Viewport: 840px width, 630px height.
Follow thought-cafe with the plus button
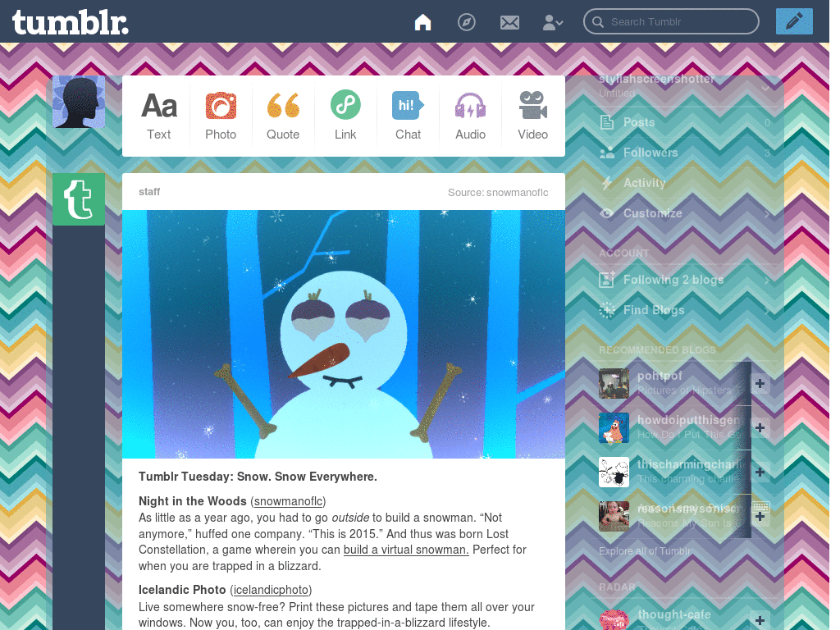coord(760,620)
